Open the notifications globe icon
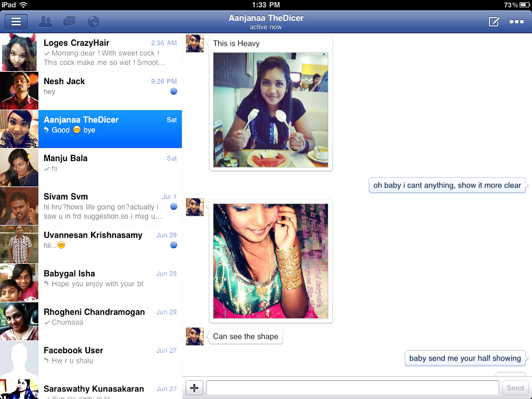The height and width of the screenshot is (399, 532). pos(93,22)
